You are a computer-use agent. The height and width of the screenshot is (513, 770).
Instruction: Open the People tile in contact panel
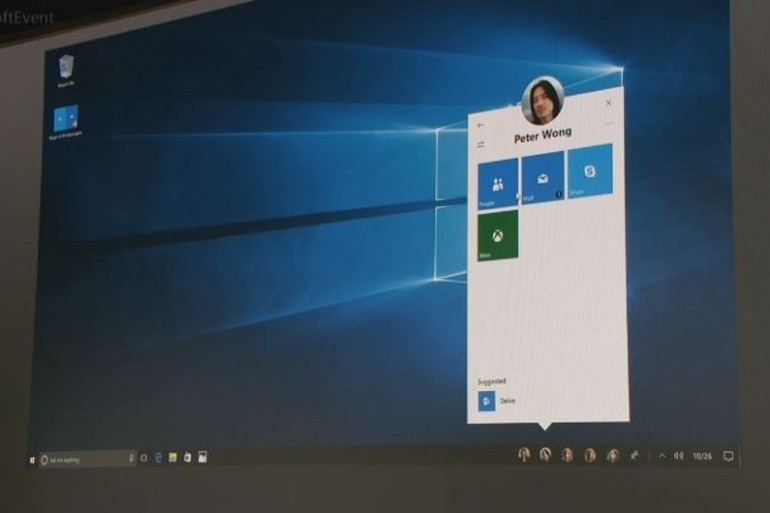click(497, 182)
